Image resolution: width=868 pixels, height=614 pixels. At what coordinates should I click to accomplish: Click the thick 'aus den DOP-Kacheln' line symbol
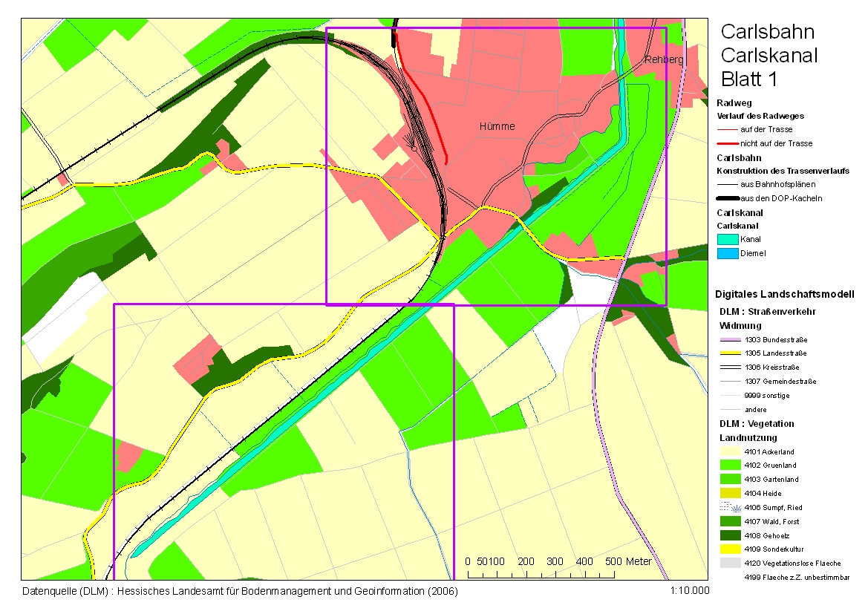tap(728, 198)
